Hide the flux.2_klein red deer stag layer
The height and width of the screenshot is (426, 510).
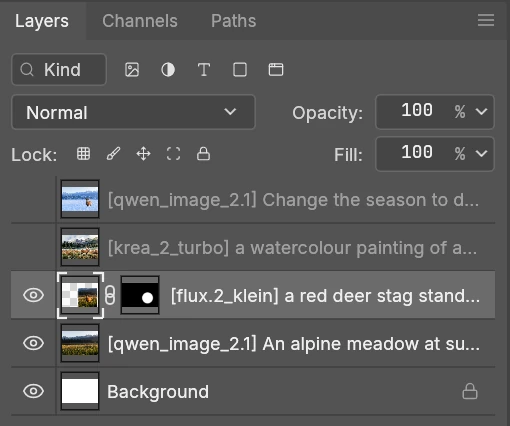pos(33,295)
